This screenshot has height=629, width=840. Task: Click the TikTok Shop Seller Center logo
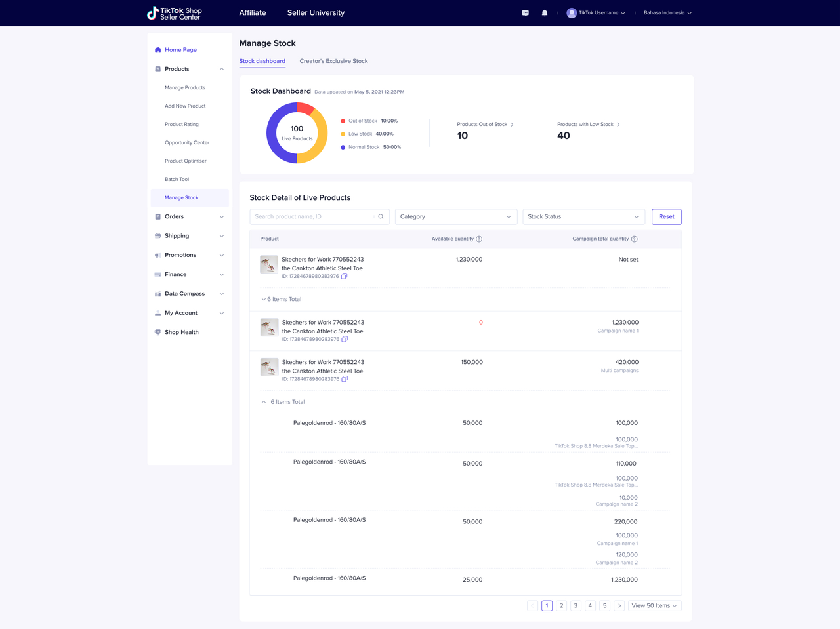(175, 13)
